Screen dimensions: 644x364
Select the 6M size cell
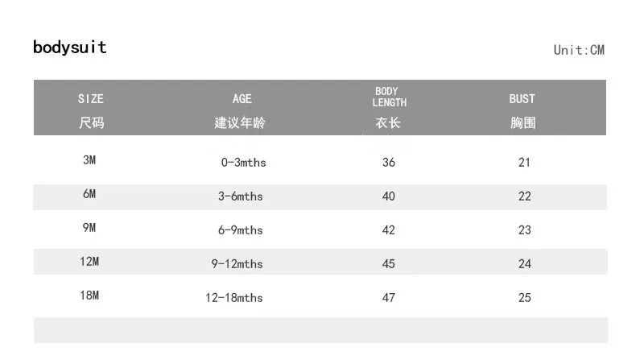pyautogui.click(x=89, y=193)
